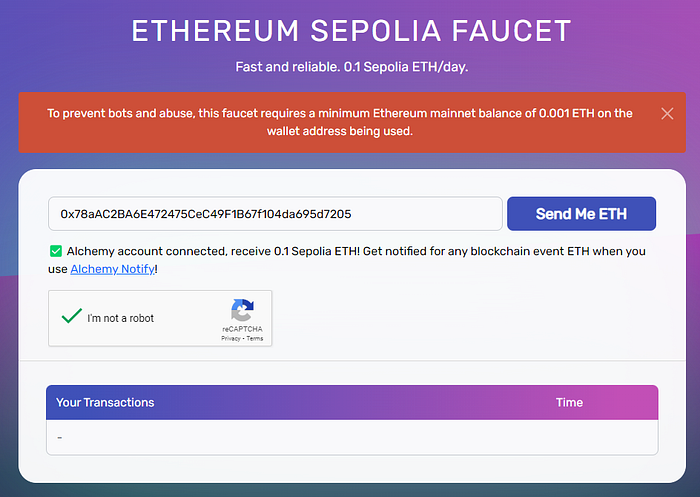
Task: Open the Alchemy Notify link
Action: click(112, 269)
